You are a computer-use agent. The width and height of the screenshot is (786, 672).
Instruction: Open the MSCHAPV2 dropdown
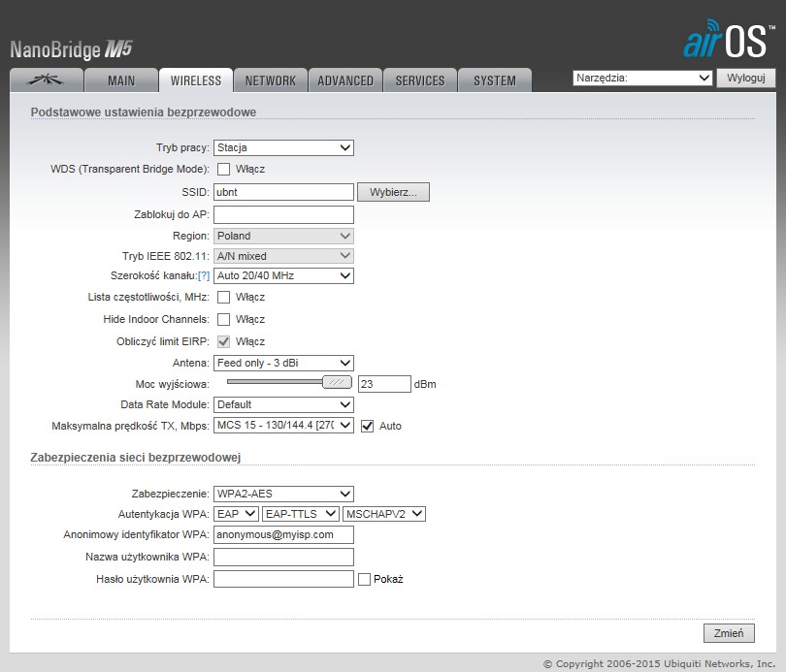tap(384, 514)
